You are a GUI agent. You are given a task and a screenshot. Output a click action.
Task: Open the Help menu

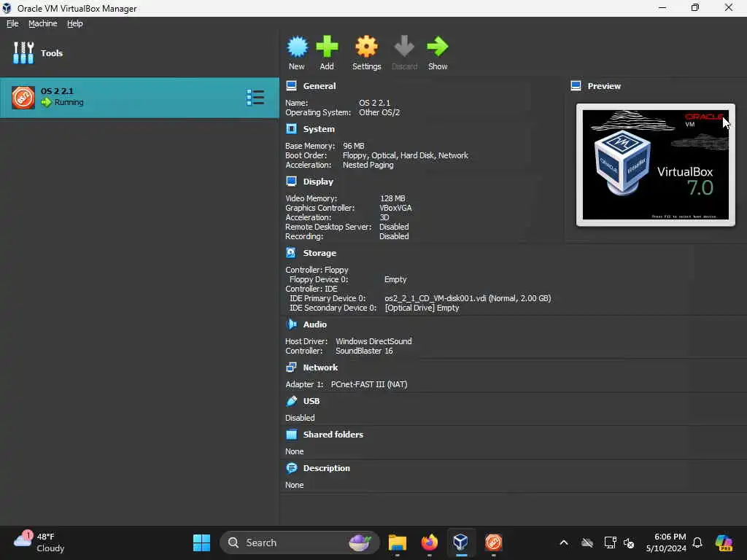[75, 23]
